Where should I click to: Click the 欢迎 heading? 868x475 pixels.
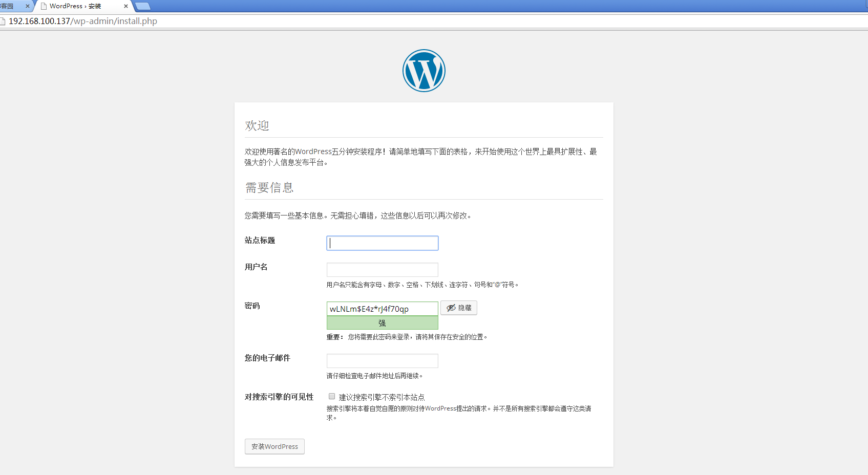257,125
